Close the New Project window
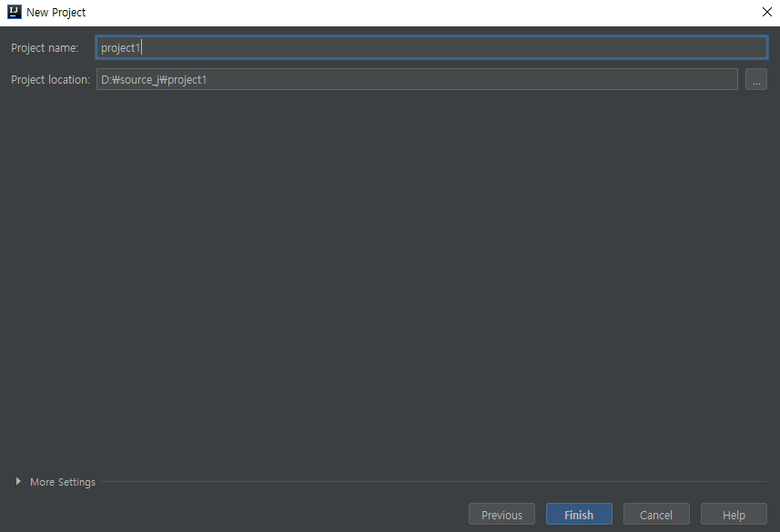Screen dimensions: 780x532 pyautogui.click(x=767, y=12)
